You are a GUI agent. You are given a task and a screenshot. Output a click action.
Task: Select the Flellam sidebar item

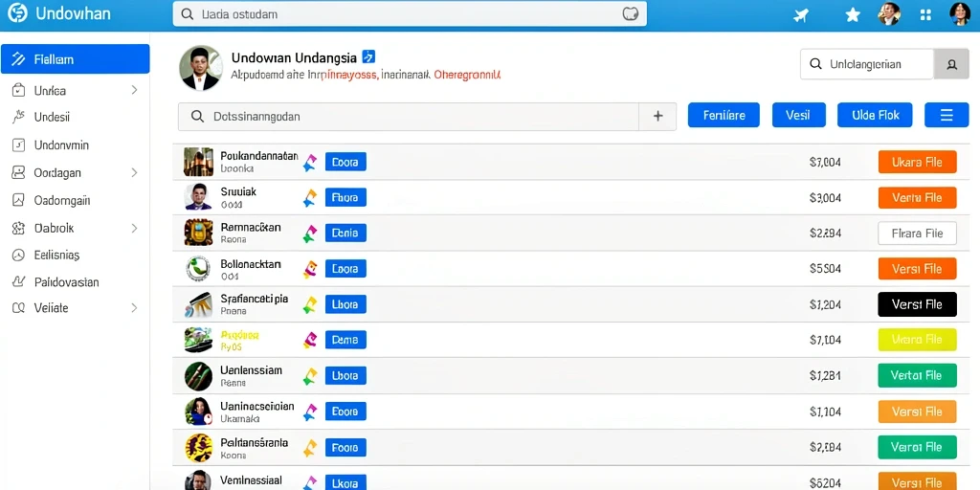pyautogui.click(x=75, y=59)
